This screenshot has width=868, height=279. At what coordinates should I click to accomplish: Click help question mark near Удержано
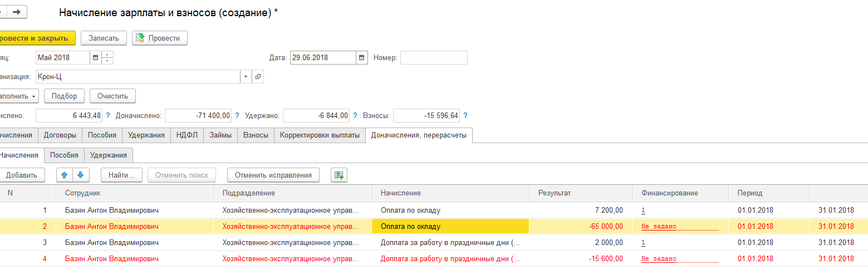click(354, 116)
